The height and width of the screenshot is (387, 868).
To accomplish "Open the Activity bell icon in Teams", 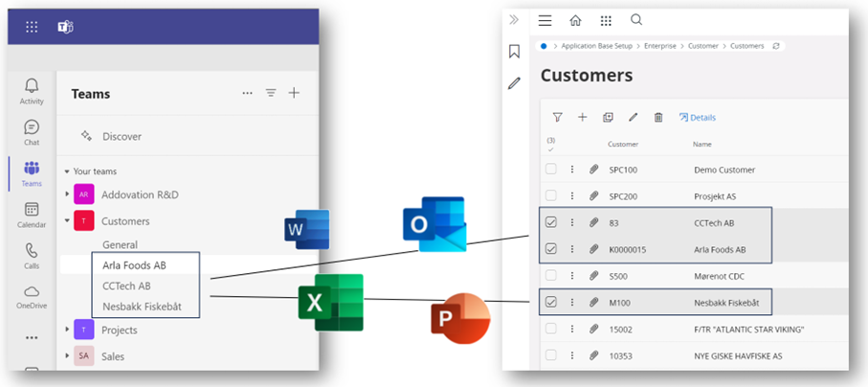I will (32, 88).
